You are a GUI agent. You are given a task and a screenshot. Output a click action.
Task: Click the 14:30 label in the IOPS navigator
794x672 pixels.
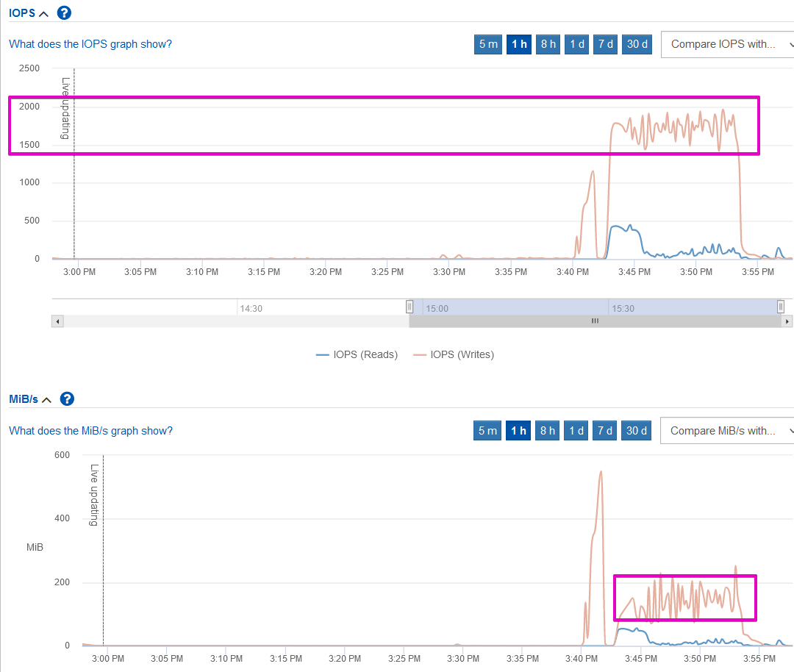click(x=251, y=308)
